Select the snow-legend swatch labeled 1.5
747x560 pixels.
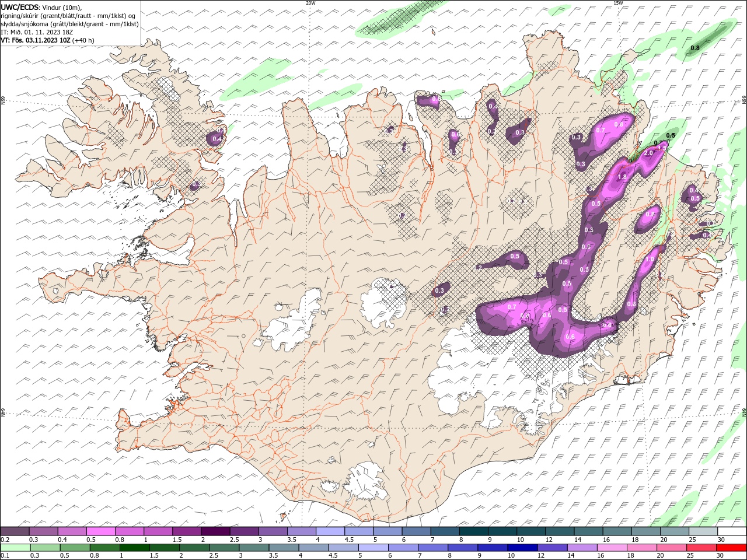tap(187, 531)
